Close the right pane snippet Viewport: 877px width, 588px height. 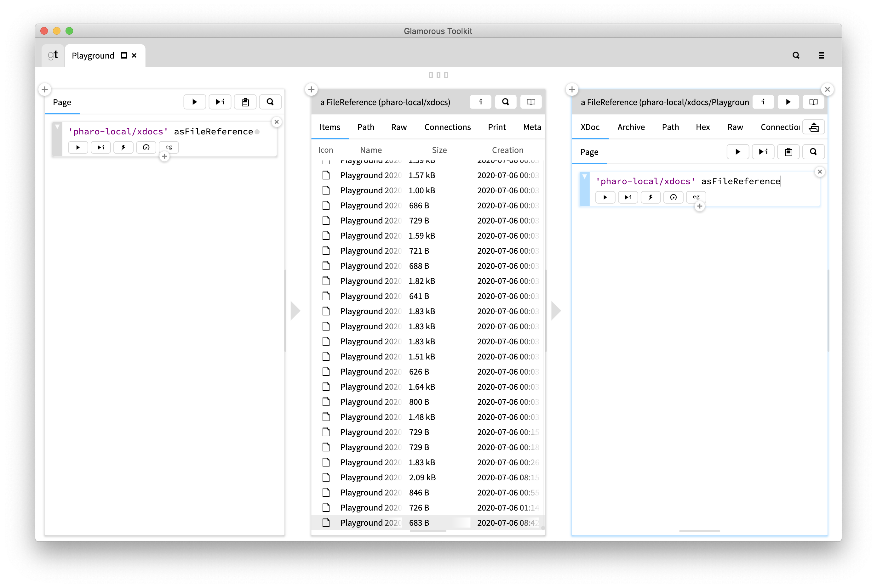coord(820,172)
